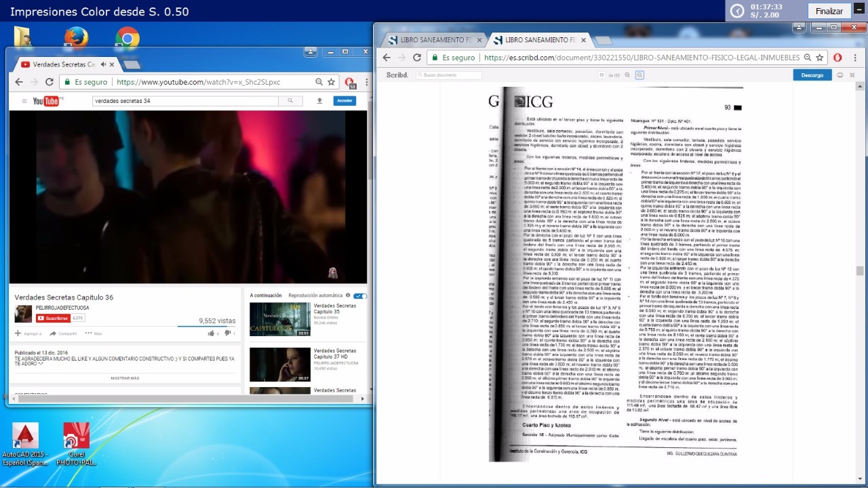Viewport: 868px width, 488px height.
Task: Dislike the video with thumbs down
Action: pyautogui.click(x=227, y=333)
